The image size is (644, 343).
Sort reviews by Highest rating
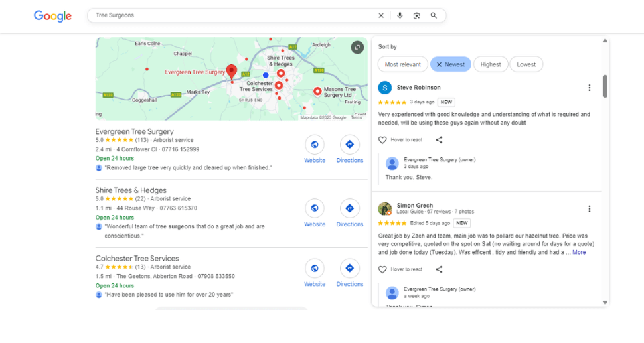tap(491, 64)
